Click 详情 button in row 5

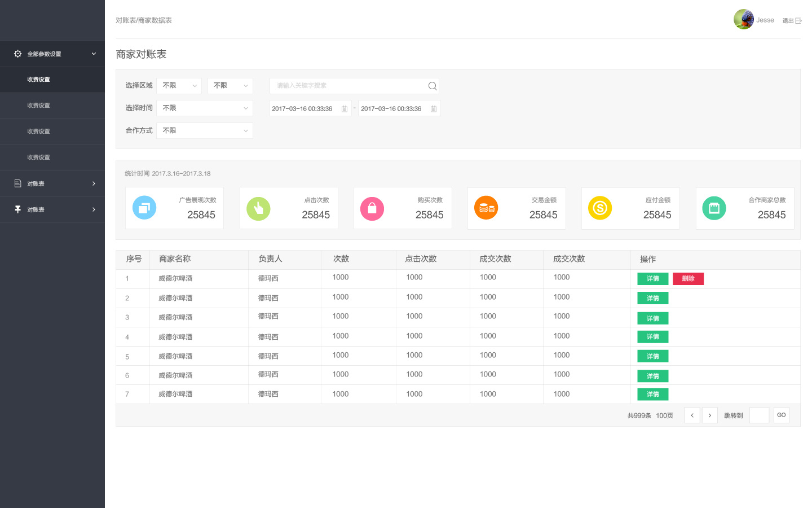[653, 356]
